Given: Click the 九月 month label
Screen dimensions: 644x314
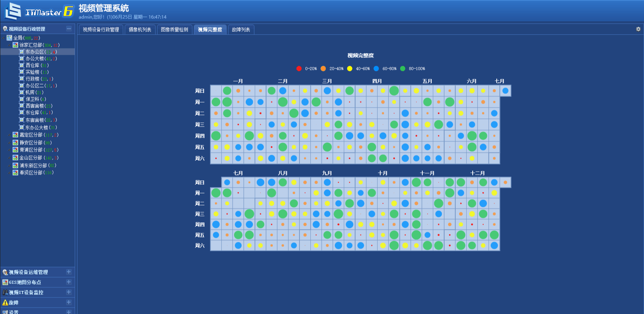Looking at the screenshot, I should click(327, 173).
